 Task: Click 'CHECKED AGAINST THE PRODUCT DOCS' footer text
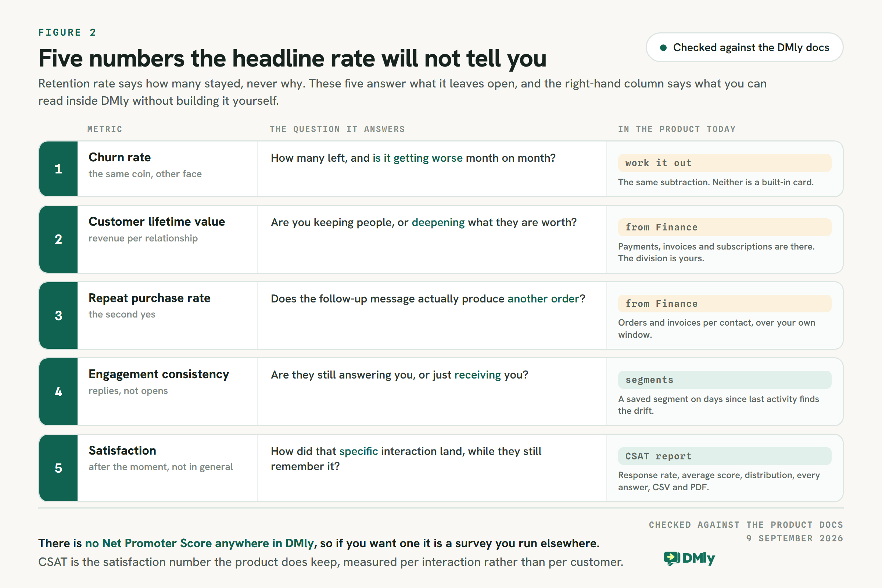coord(746,525)
